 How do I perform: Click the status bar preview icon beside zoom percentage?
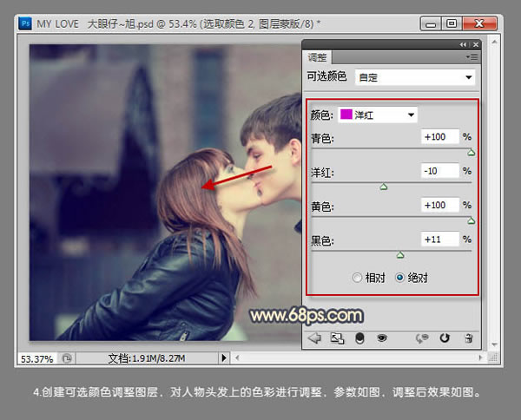coord(67,358)
